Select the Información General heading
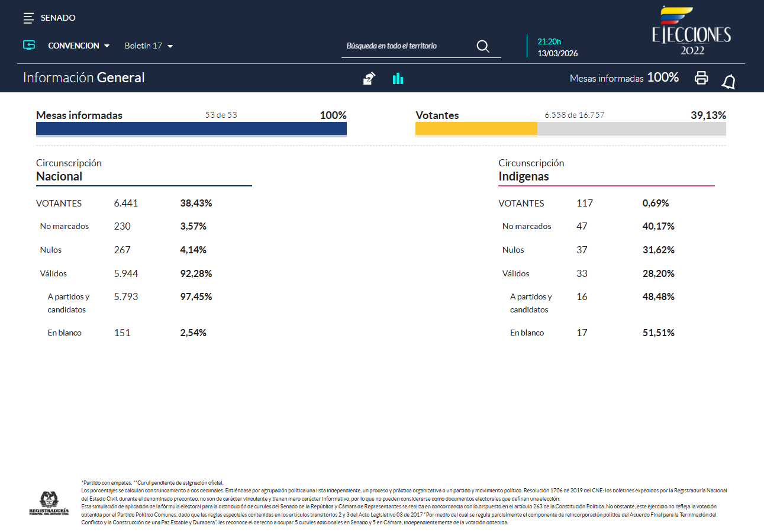The image size is (764, 532). (83, 78)
